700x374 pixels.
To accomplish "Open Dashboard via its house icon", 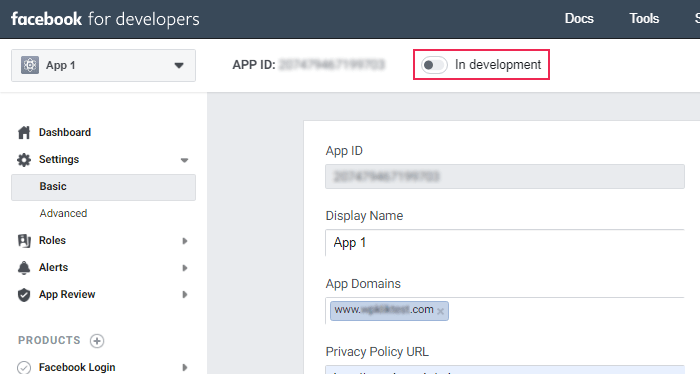I will pyautogui.click(x=24, y=133).
